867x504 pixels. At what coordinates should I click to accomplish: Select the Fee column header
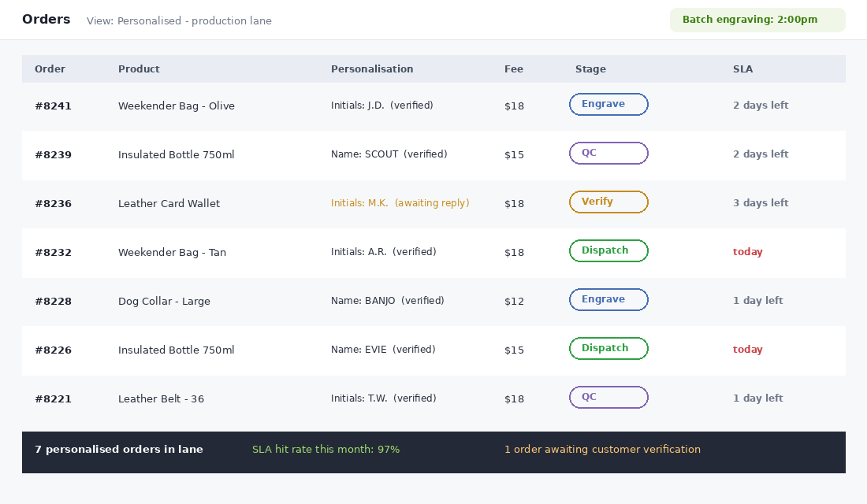click(514, 69)
